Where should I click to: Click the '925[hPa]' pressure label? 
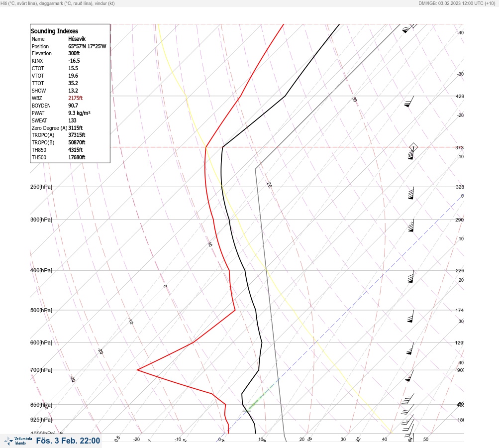click(x=41, y=420)
